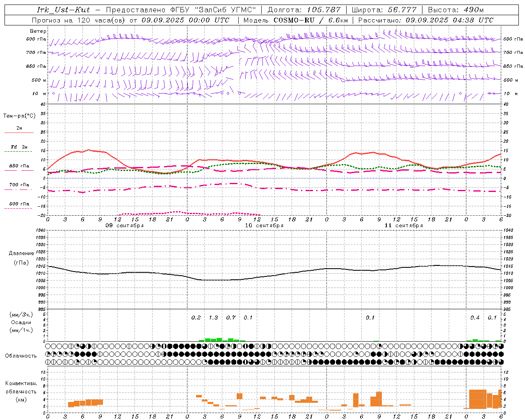Select the latitude value 56.777
Viewport: 525px width, 420px height.
(402, 10)
